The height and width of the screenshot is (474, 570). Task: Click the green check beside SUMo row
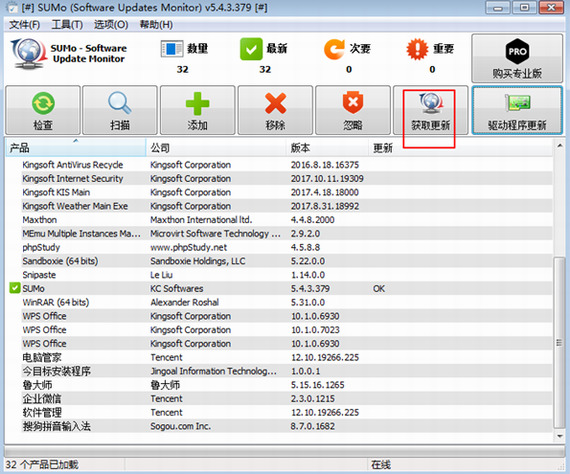15,288
